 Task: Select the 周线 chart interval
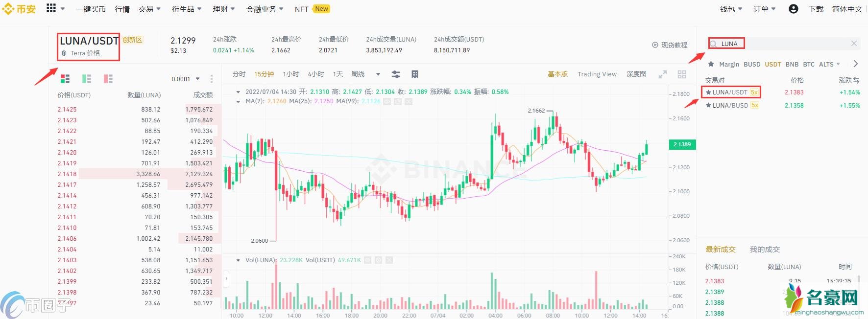click(358, 74)
